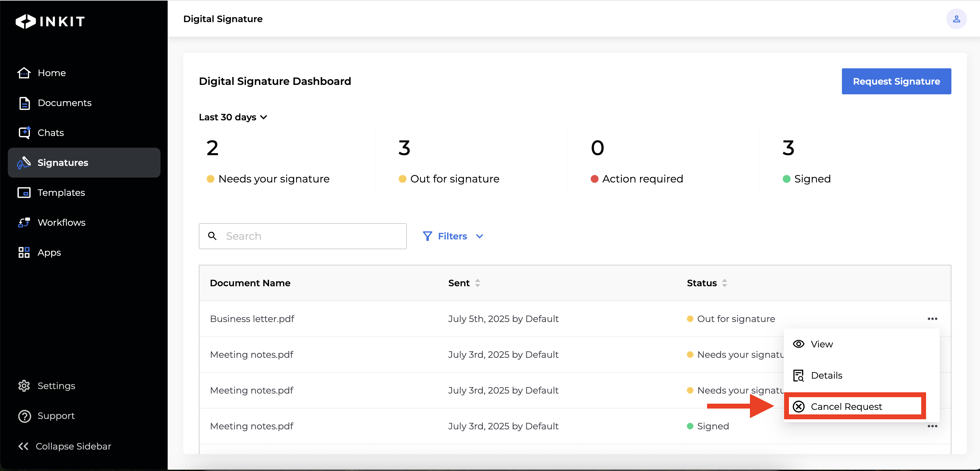
Task: Click the Inkit logo
Action: click(x=50, y=21)
